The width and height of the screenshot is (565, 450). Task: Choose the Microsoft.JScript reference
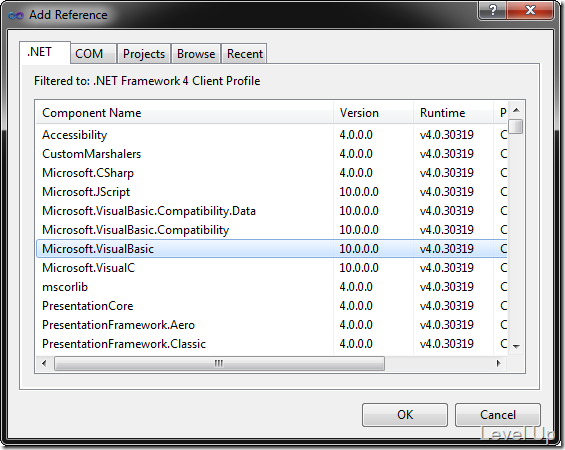tap(271, 192)
